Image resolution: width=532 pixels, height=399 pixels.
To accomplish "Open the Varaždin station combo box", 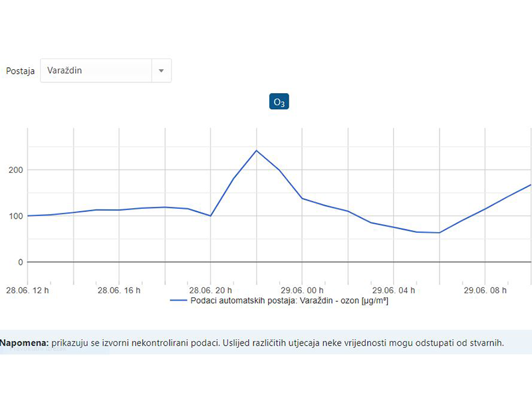I will pos(96,70).
